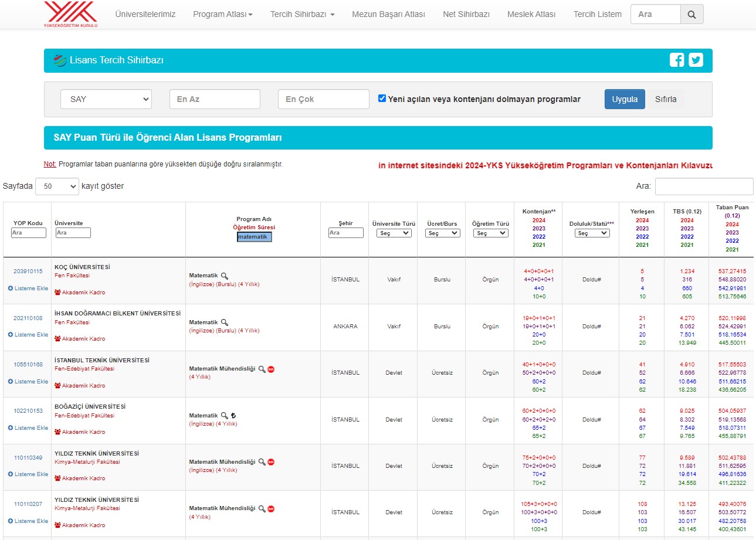Click the Kontenjan column header
Viewport: 756px width, 540px height.
pos(538,228)
